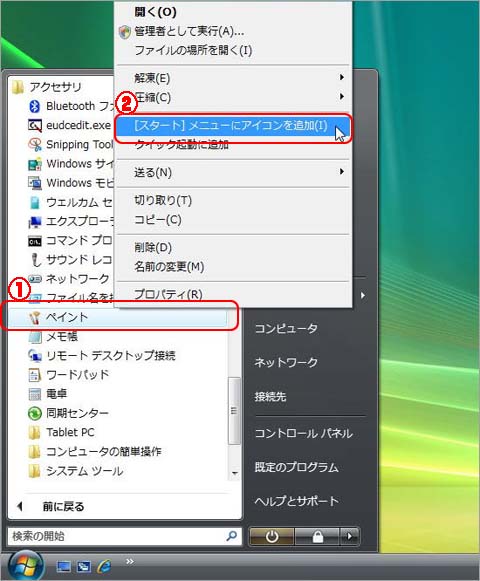Expand Quick Launch overflow chevron

pos(130,561)
